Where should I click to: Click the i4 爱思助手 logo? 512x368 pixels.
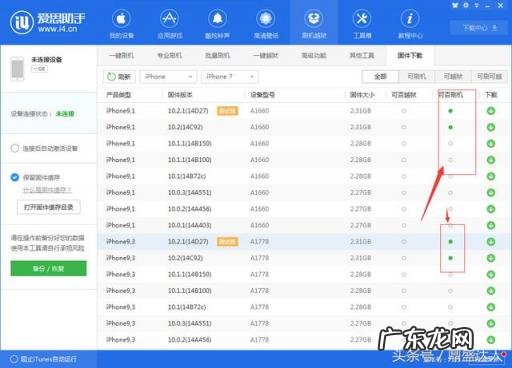[47, 22]
